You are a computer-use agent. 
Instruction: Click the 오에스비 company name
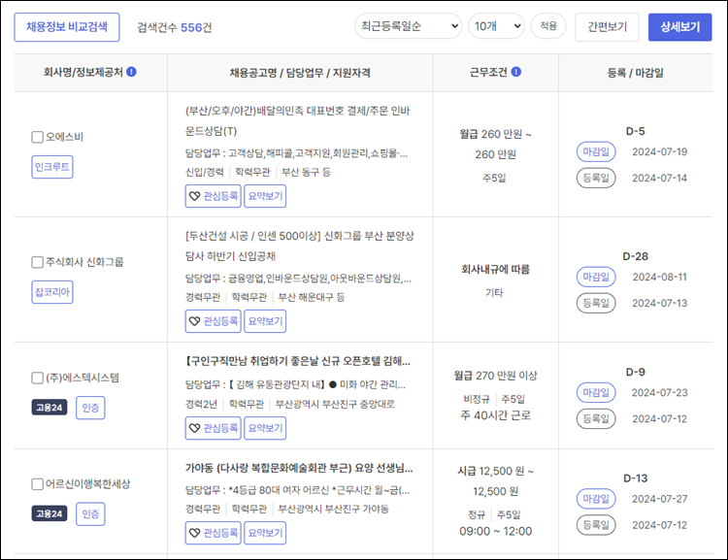coord(64,137)
